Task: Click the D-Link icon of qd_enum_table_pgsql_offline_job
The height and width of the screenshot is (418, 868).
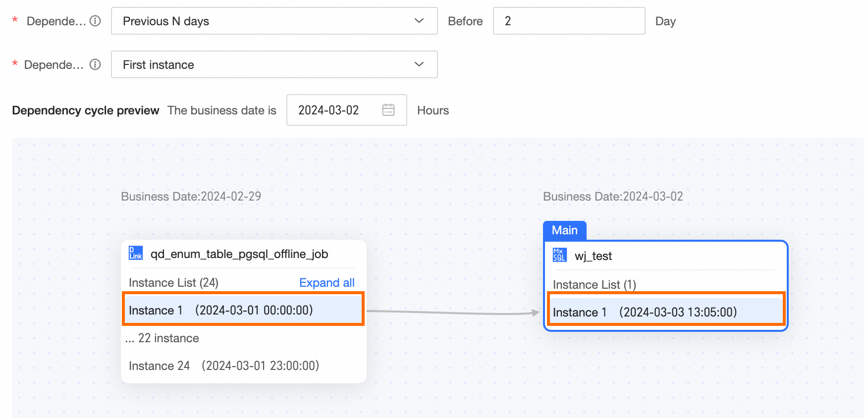Action: click(136, 253)
